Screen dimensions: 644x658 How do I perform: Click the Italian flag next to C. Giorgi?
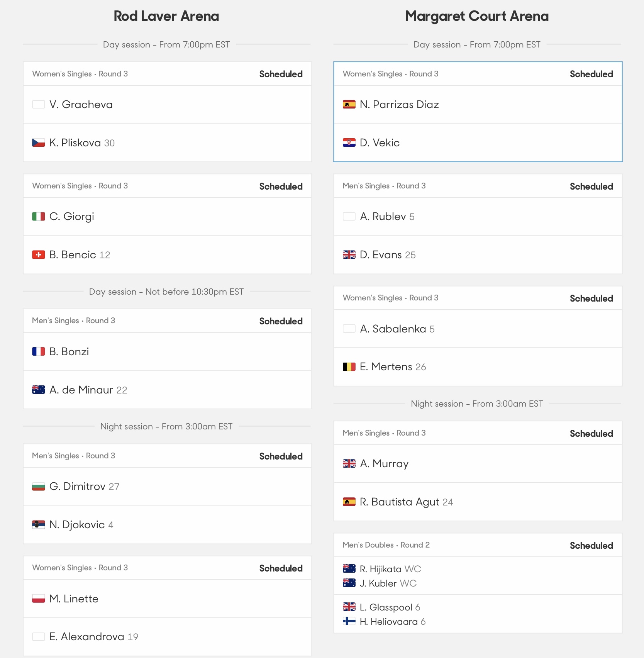[38, 216]
